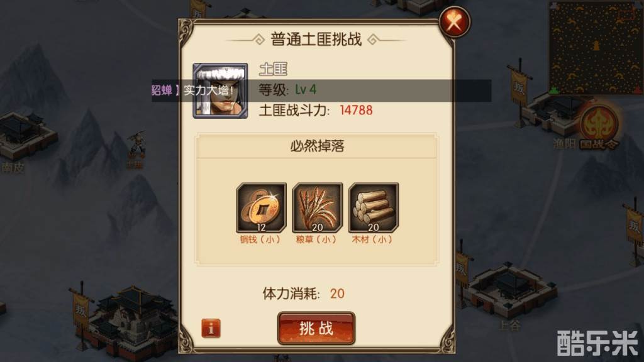Click the bandit portrait avatar
The height and width of the screenshot is (362, 644).
220,90
